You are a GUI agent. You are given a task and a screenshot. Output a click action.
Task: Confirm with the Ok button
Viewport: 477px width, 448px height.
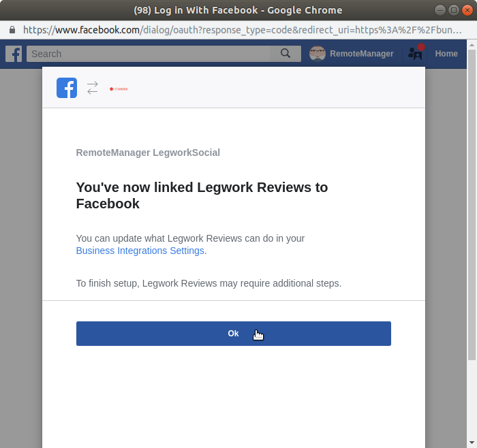pyautogui.click(x=233, y=334)
